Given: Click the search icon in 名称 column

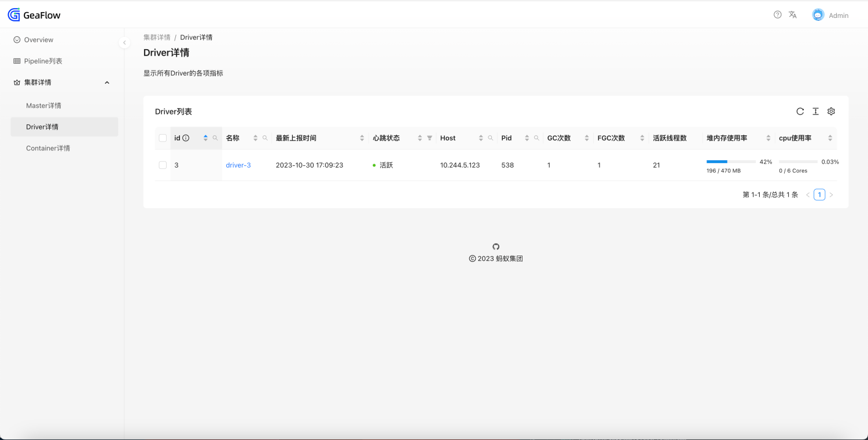Looking at the screenshot, I should point(265,138).
